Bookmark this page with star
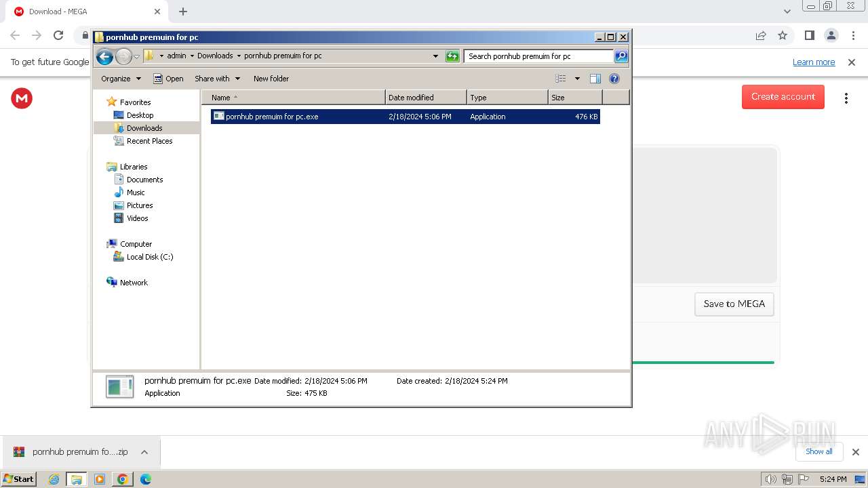The width and height of the screenshot is (868, 488). point(783,35)
